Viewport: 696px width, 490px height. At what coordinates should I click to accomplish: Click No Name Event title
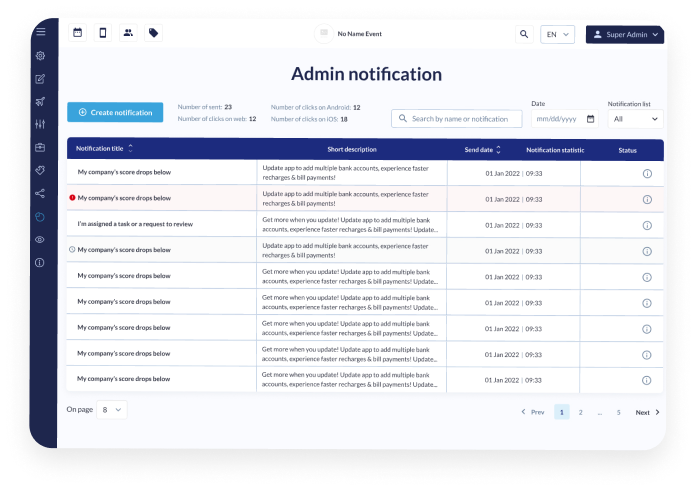pyautogui.click(x=360, y=34)
